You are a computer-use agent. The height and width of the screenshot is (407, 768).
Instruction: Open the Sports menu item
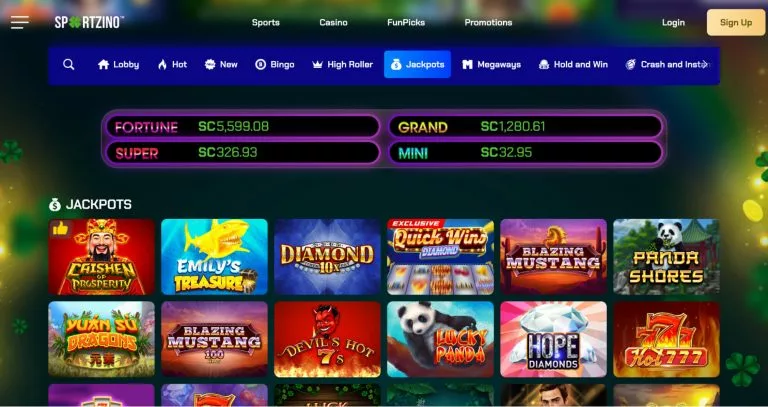click(x=266, y=23)
